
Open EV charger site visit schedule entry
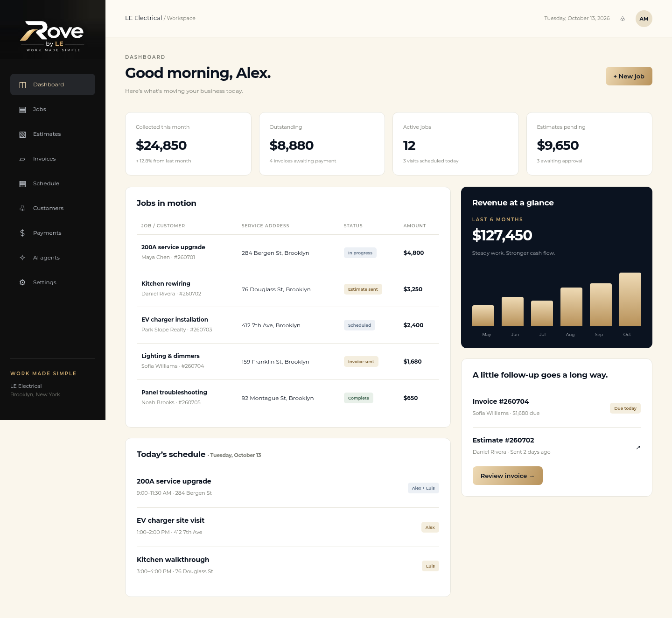click(x=288, y=527)
